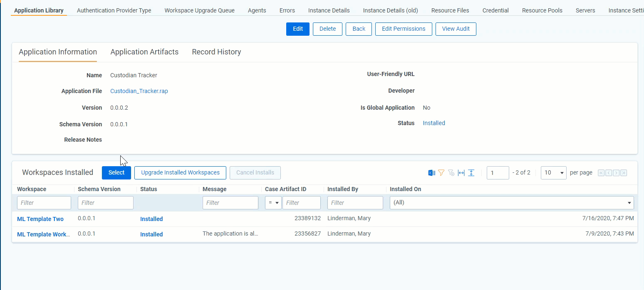Sort by the Status column header
This screenshot has height=290, width=644.
[x=149, y=189]
